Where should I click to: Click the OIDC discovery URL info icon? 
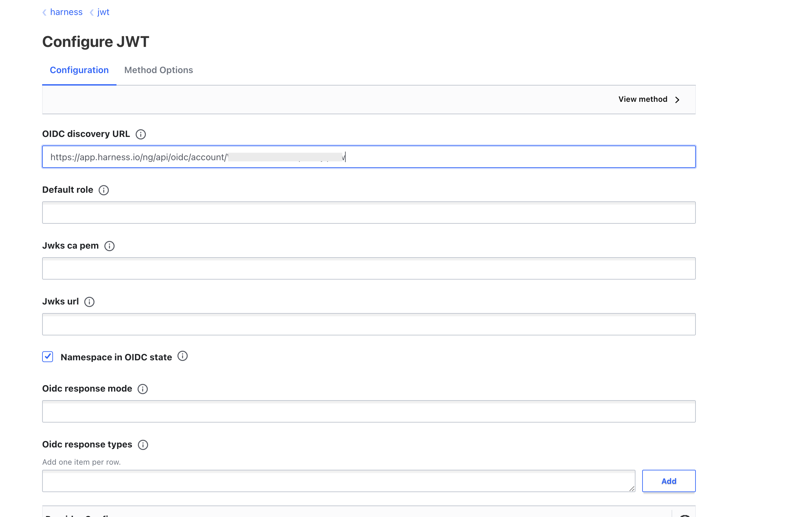[x=141, y=134]
